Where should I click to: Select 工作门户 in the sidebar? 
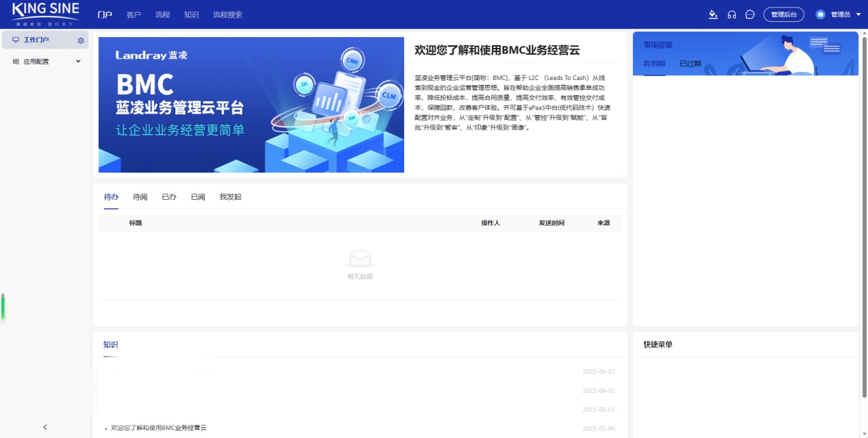[45, 40]
